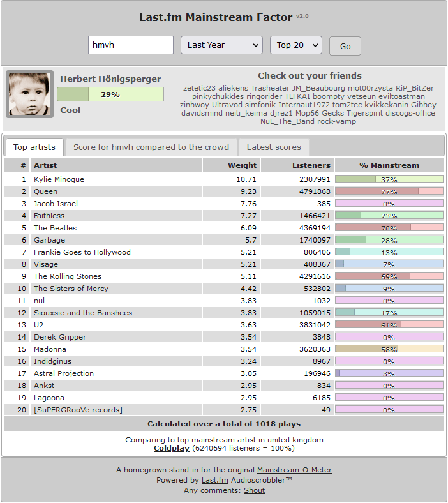Screen dimensions: 448x503
Task: Open friend mot00rzysta link
Action: click(x=370, y=88)
